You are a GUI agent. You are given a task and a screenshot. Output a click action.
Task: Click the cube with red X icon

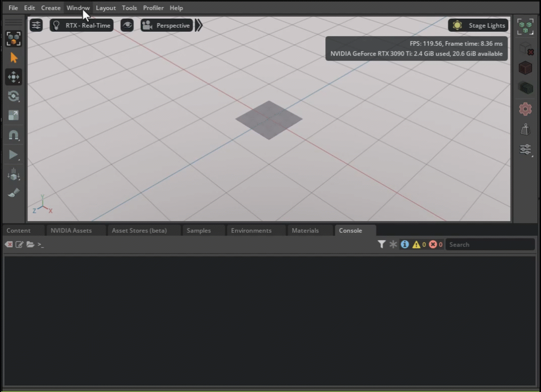(x=526, y=49)
